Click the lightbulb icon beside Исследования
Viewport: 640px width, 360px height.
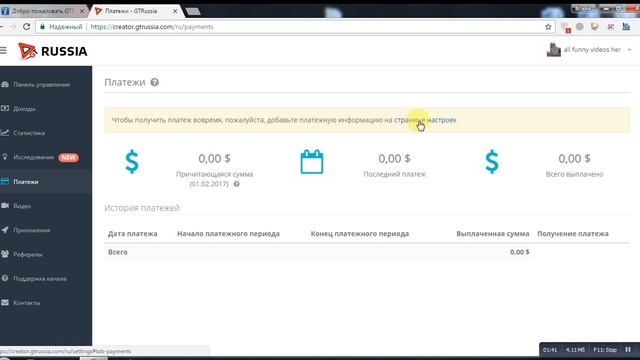point(5,157)
